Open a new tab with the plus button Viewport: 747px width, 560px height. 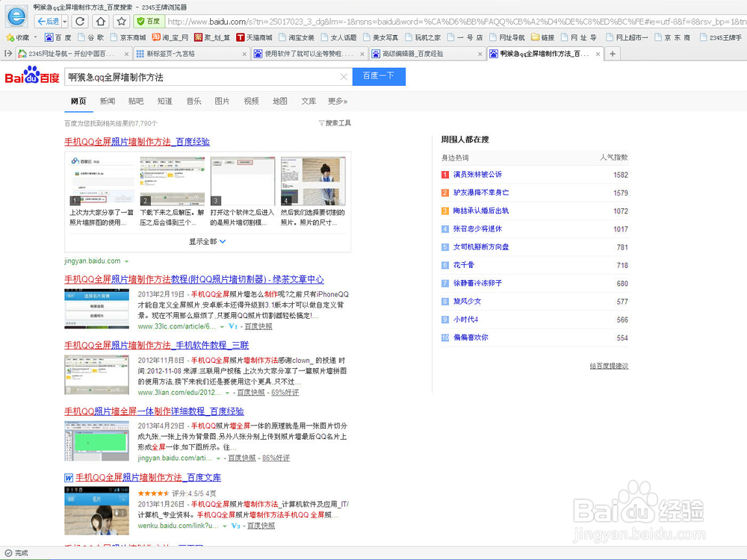click(613, 54)
